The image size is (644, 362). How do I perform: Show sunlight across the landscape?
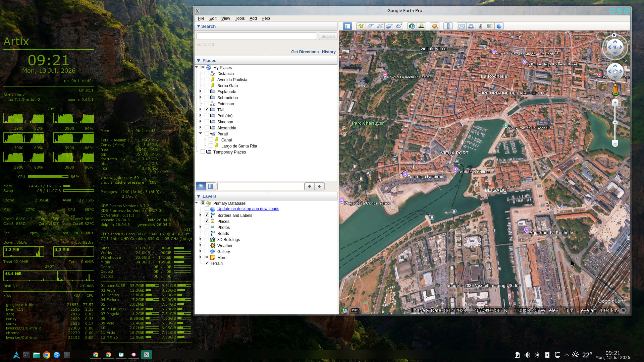(421, 26)
